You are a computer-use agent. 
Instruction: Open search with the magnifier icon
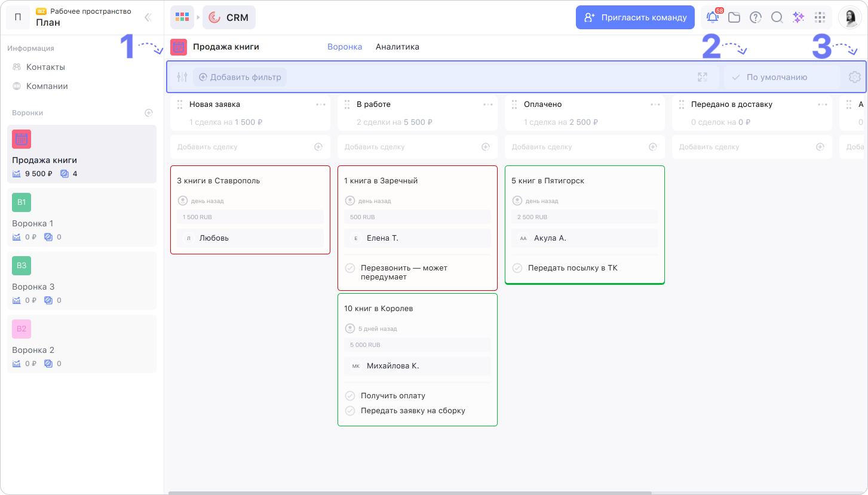(777, 17)
